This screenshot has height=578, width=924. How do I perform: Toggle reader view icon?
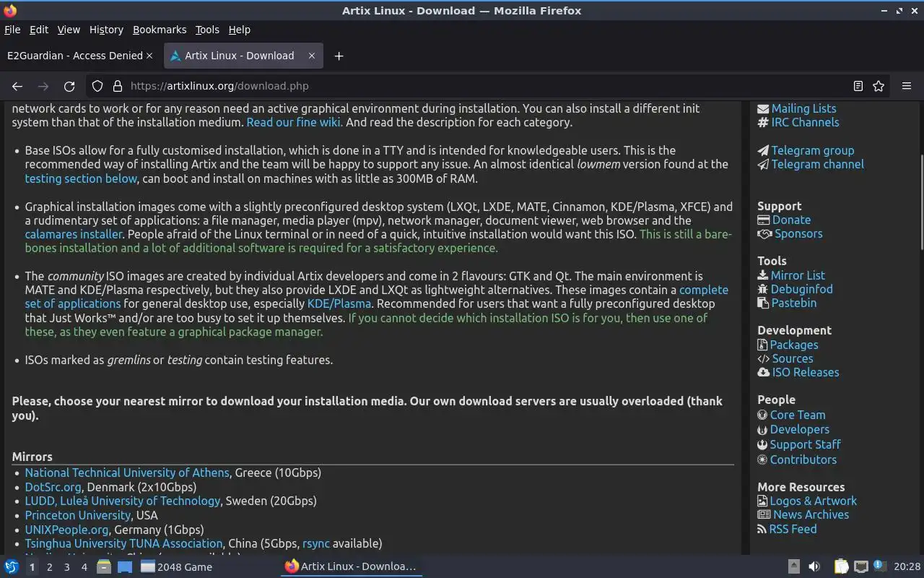858,86
